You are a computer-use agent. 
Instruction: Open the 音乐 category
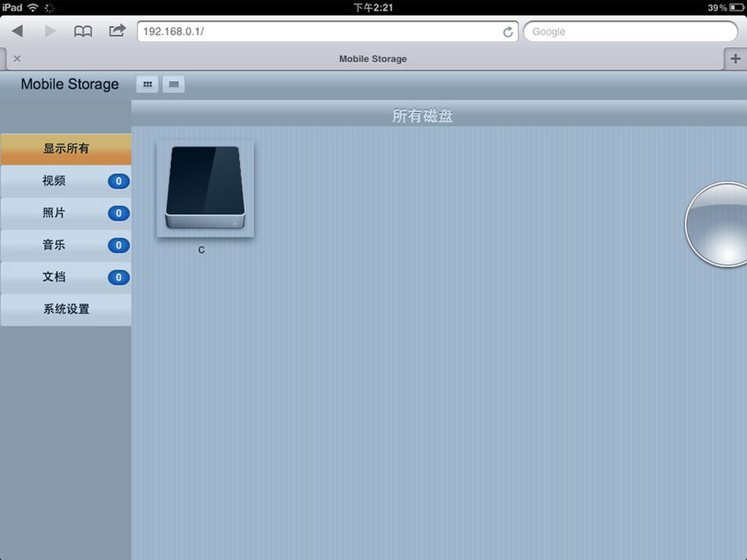(66, 245)
